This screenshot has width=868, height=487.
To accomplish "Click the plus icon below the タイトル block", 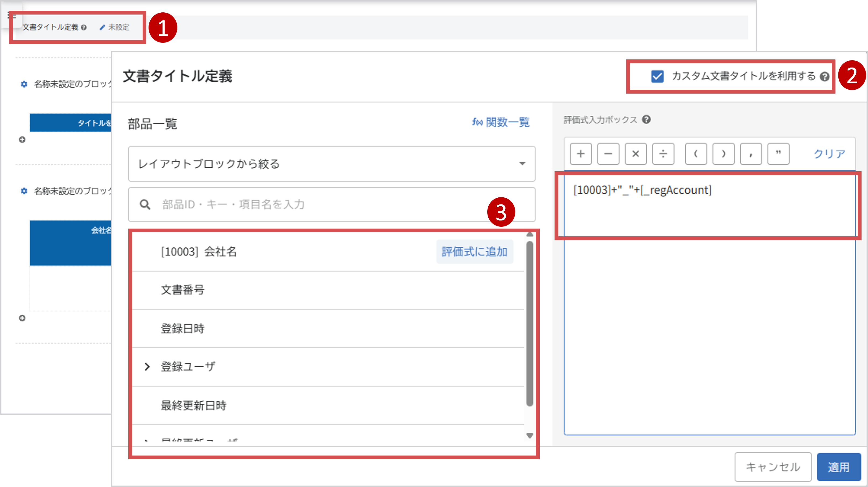I will (x=22, y=140).
